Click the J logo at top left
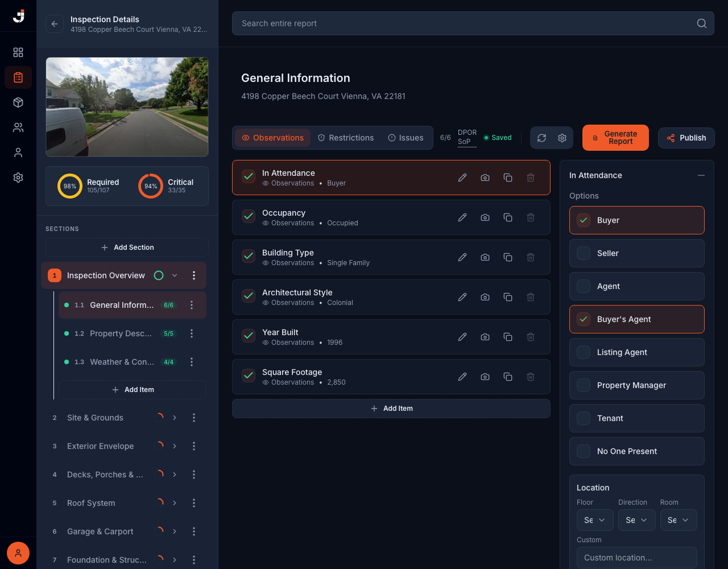This screenshot has width=728, height=569. coord(18,16)
